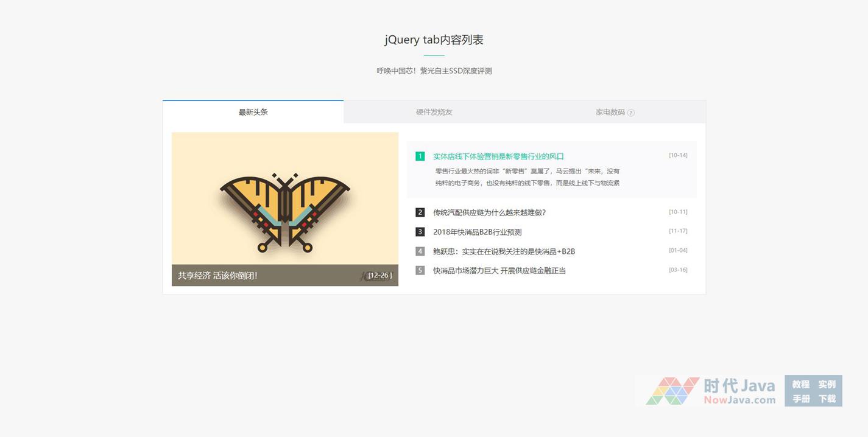The image size is (868, 437).
Task: Click the question mark icon beside 家电数码
Action: (x=630, y=113)
